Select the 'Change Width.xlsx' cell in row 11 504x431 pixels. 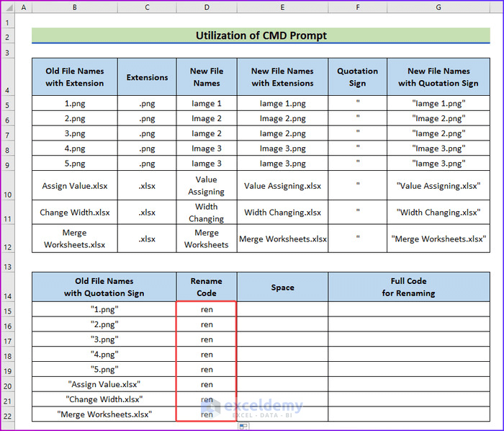pos(75,213)
